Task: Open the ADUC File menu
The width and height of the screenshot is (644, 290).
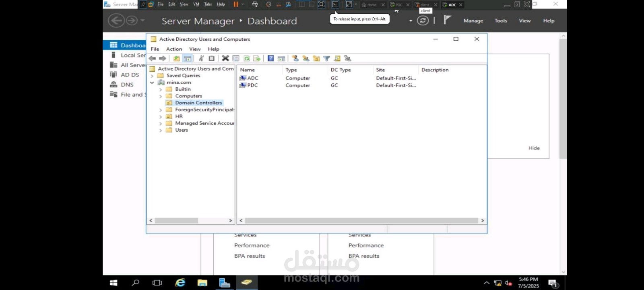Action: coord(155,49)
